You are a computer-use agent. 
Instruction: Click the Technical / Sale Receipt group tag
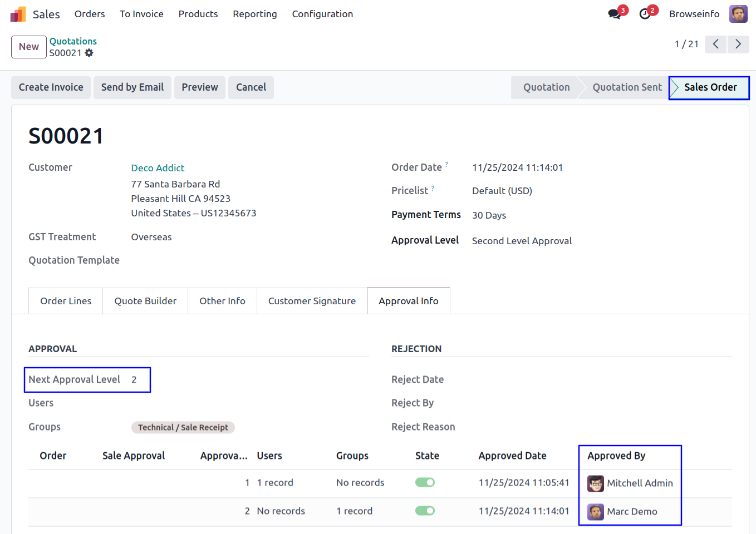183,427
